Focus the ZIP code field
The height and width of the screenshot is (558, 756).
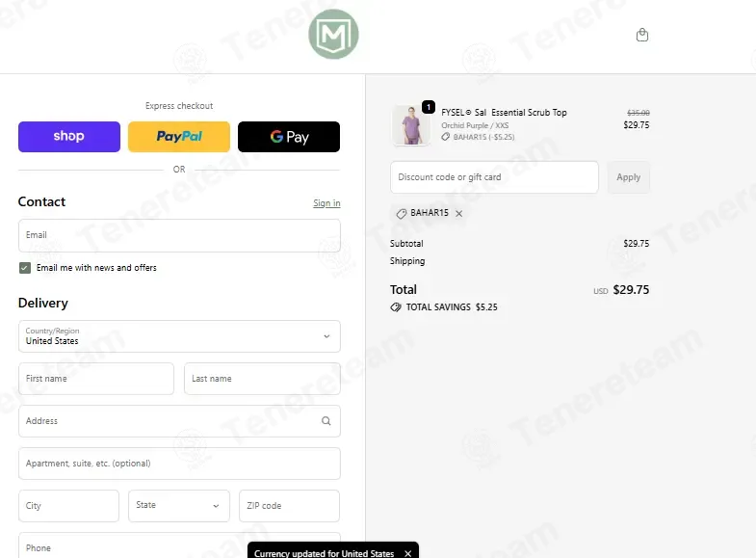(x=289, y=505)
